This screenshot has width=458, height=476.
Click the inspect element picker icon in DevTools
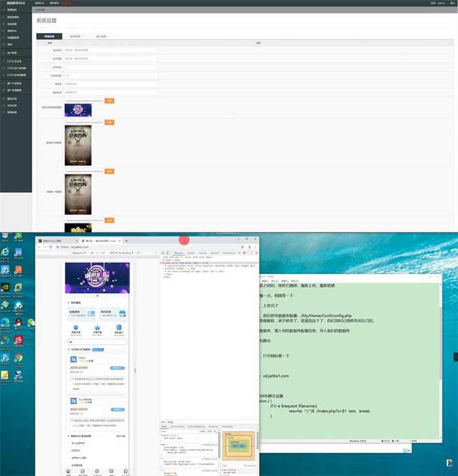(163, 253)
